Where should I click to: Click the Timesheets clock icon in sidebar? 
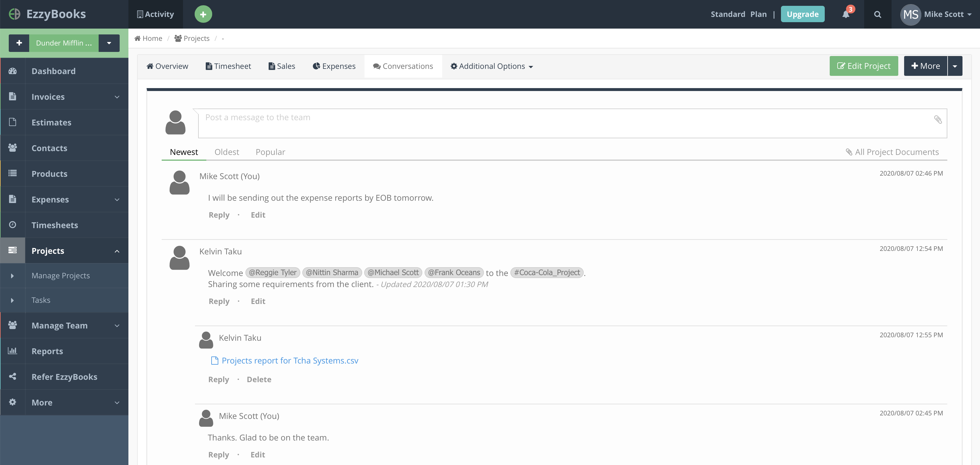point(13,225)
